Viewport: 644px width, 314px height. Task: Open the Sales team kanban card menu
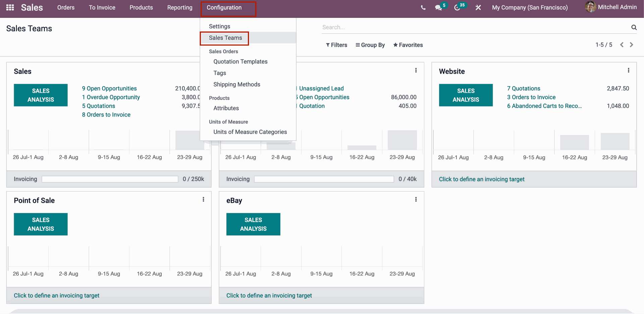203,70
